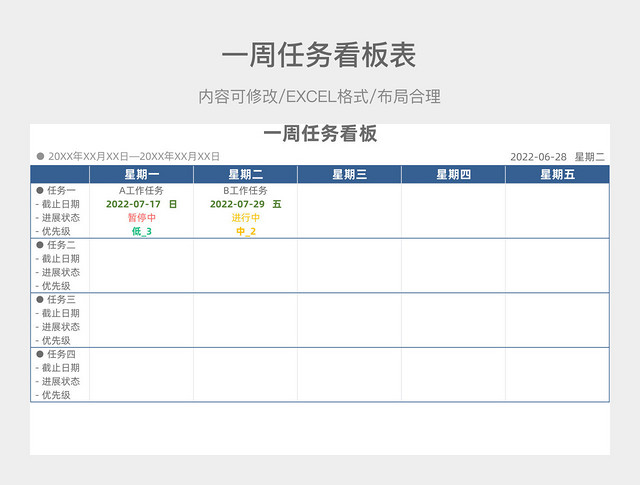This screenshot has height=485, width=640.
Task: Select 进展状态 label under 任务三
Action: (60, 327)
